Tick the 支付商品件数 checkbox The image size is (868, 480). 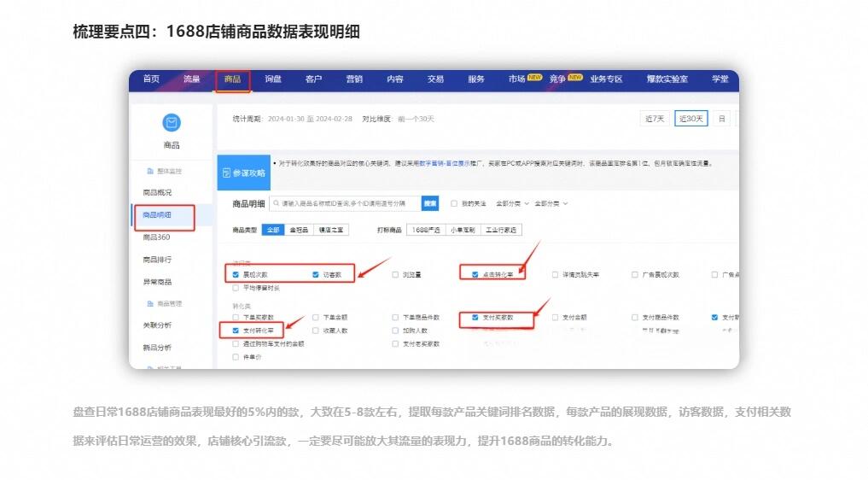[634, 317]
